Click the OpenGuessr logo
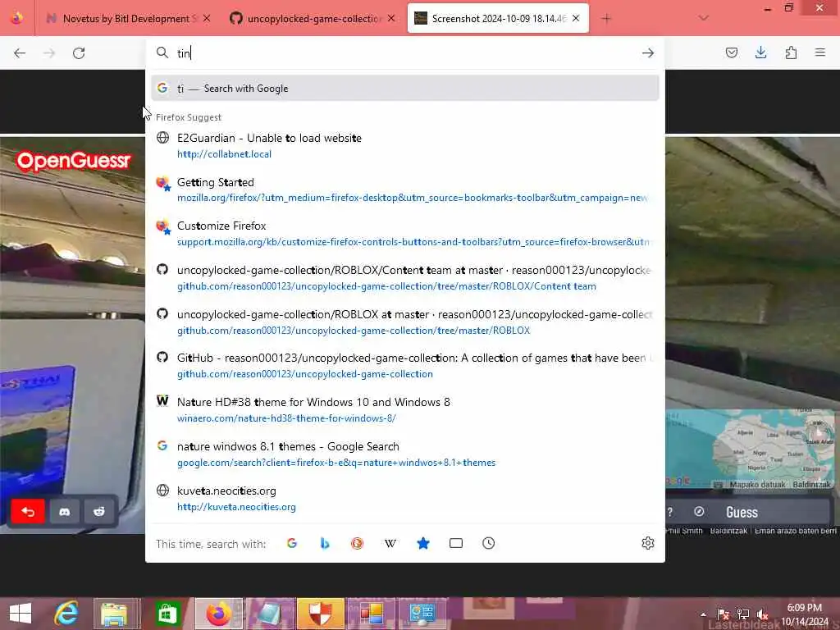 73,161
